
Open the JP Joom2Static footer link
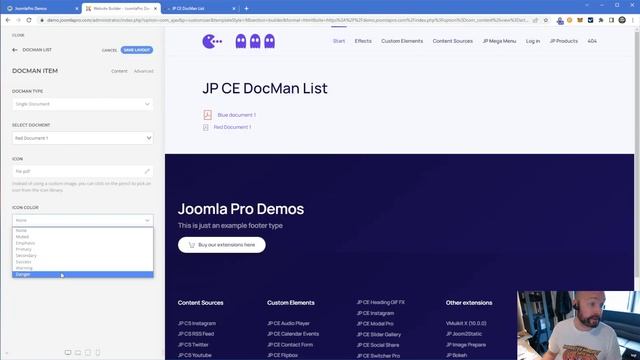464,334
